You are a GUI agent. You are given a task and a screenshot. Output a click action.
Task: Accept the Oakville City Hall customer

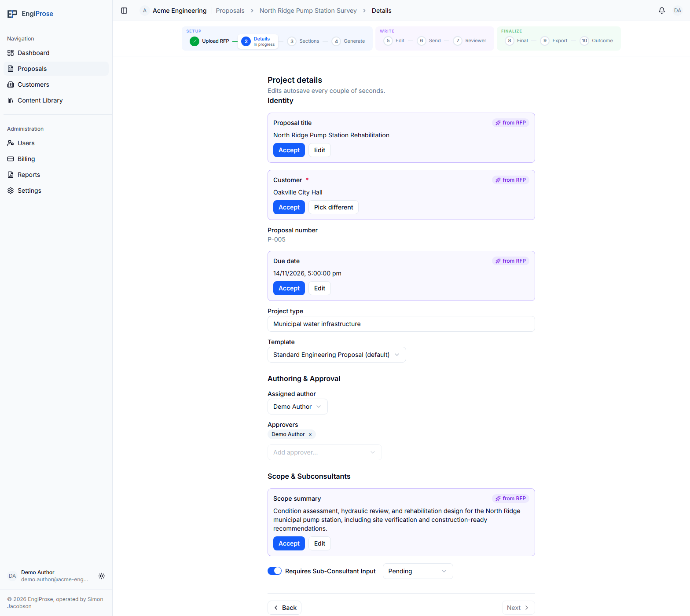289,207
